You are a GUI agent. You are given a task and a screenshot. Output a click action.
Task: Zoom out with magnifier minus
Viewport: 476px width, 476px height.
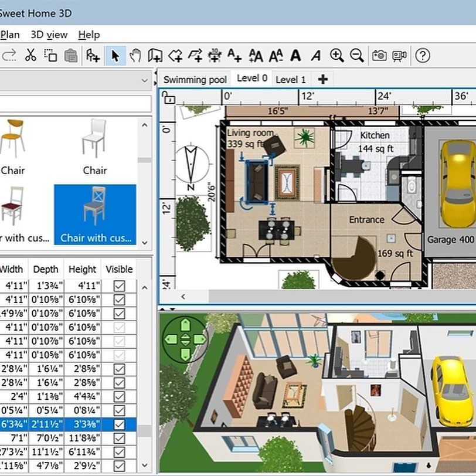pos(356,56)
